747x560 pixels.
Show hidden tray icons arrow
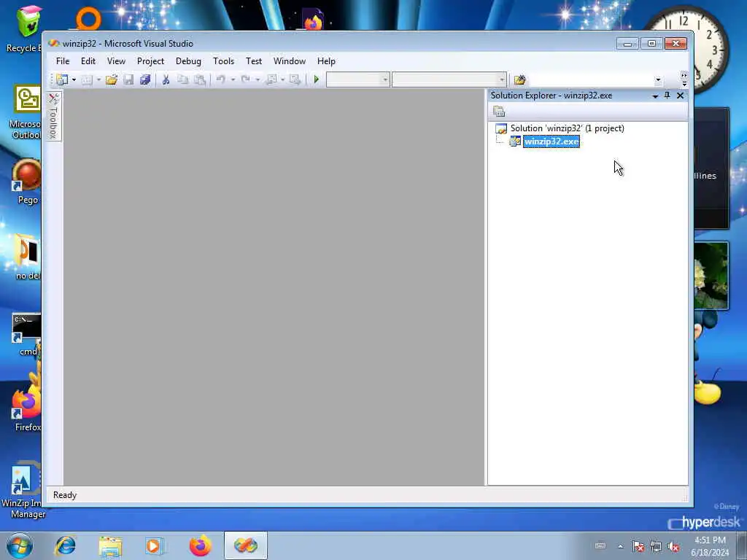coord(620,546)
